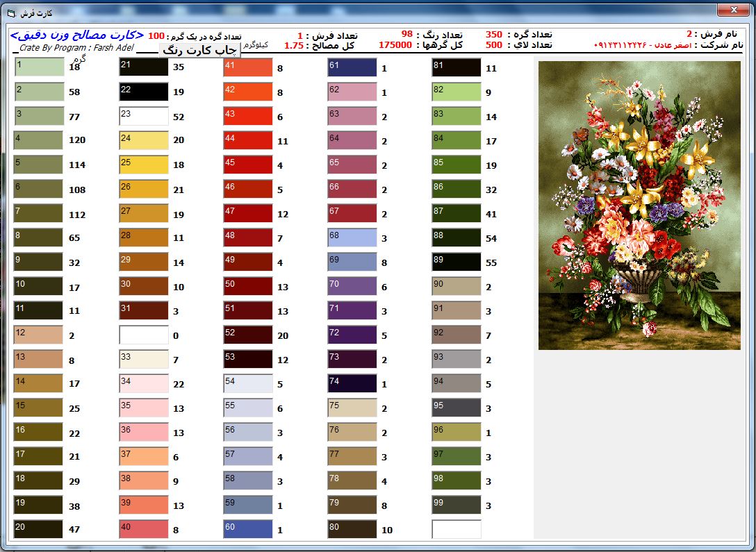Click yellow swatch number 25
The height and width of the screenshot is (552, 756).
pyautogui.click(x=144, y=165)
